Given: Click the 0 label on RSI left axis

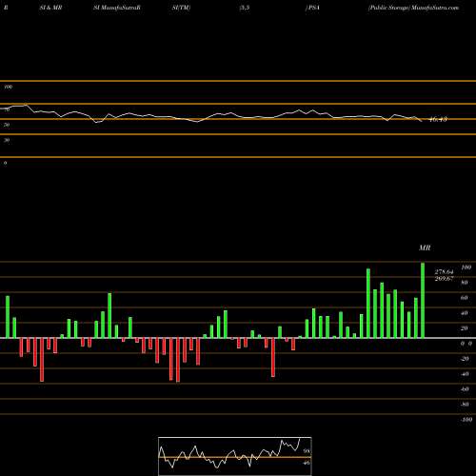Looking at the screenshot, I should click(x=6, y=163).
